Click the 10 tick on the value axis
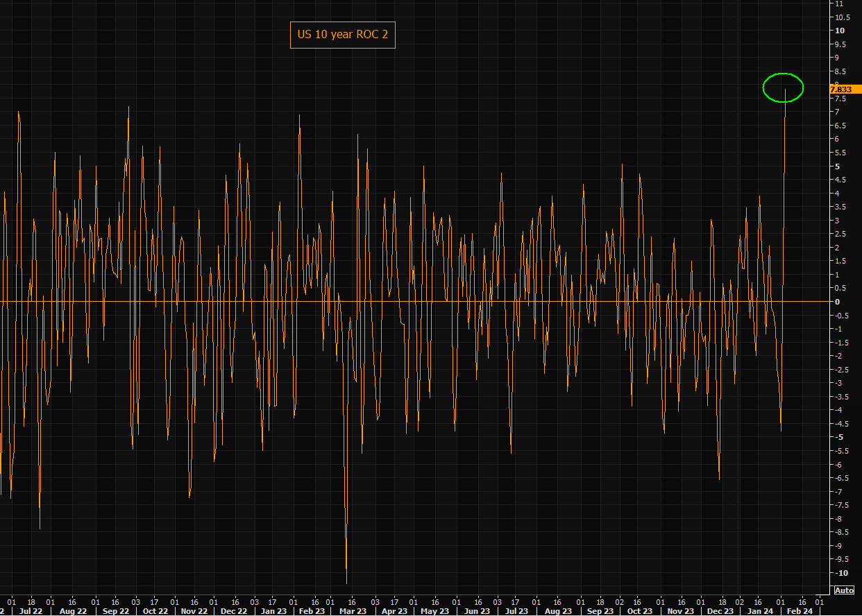862x616 pixels. tap(840, 31)
